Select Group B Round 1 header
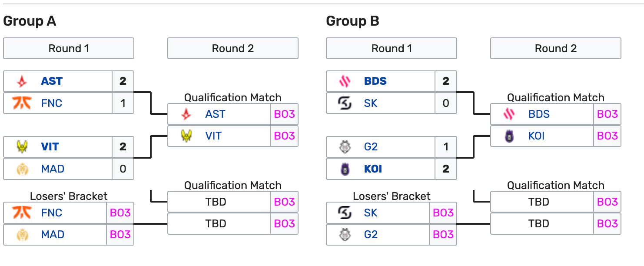 391,48
